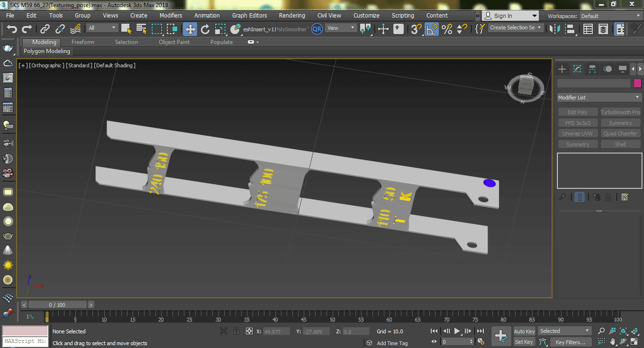This screenshot has height=348, width=644.
Task: Click the Percent Snap toggle icon
Action: click(x=446, y=29)
